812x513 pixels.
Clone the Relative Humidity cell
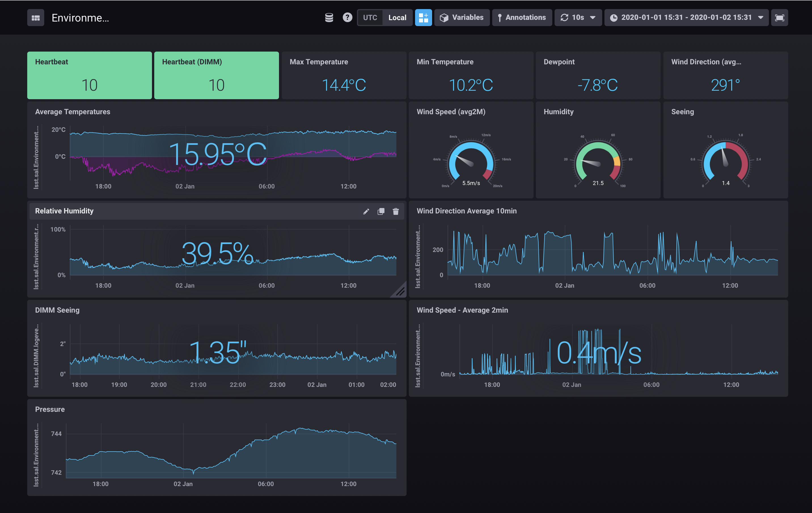pos(381,211)
